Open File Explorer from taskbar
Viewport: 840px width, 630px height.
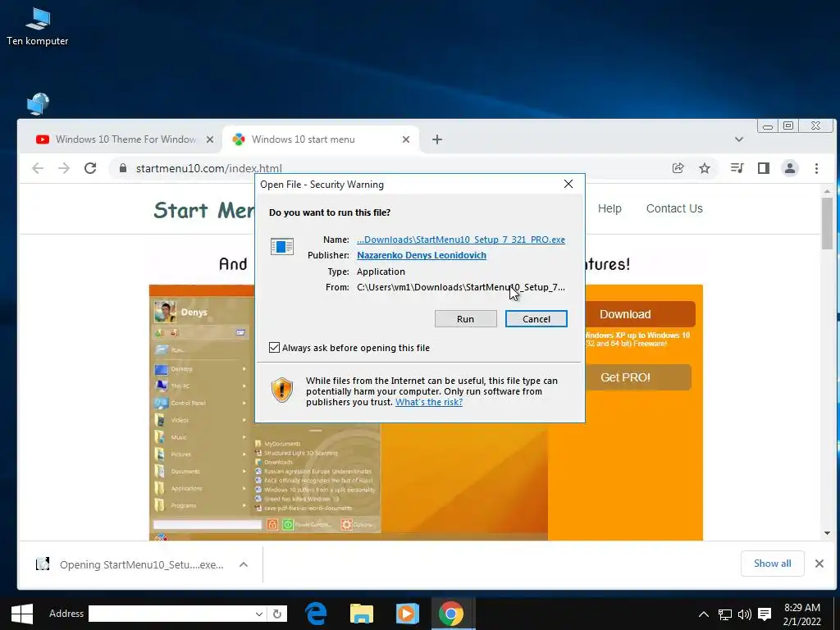[x=362, y=614]
